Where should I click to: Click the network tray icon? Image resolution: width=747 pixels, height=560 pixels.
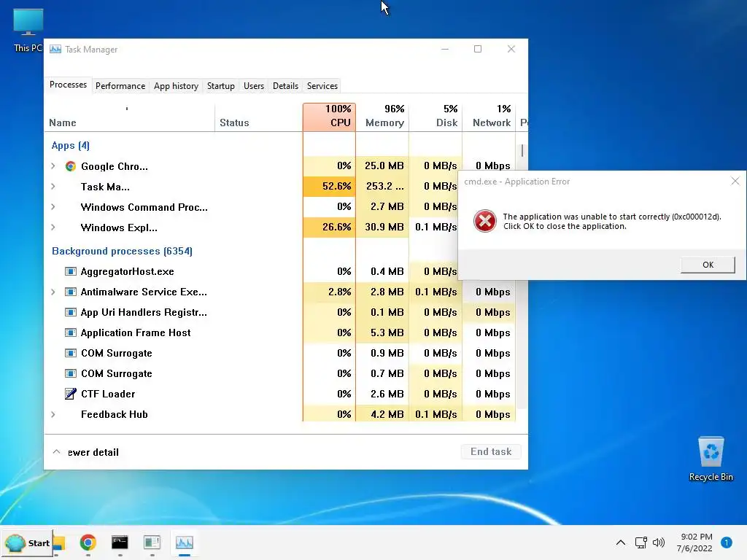click(640, 542)
